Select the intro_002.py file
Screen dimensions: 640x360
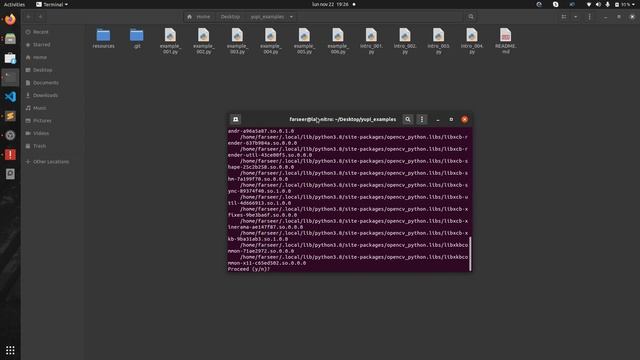point(404,41)
